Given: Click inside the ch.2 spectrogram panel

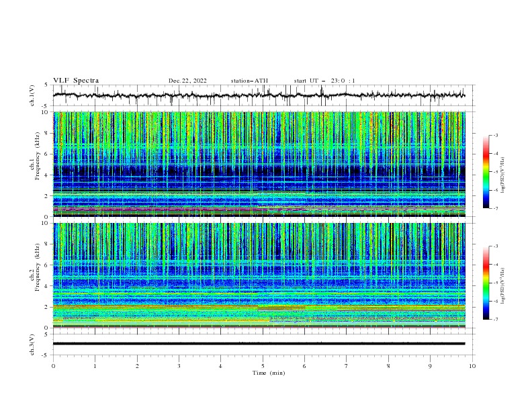Looking at the screenshot, I should point(259,275).
